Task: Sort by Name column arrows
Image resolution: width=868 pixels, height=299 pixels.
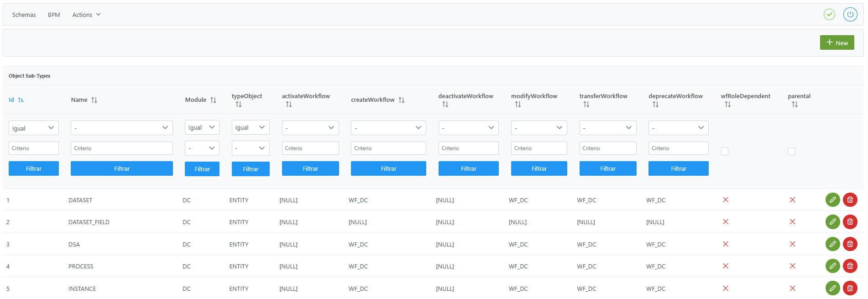Action: (x=94, y=100)
